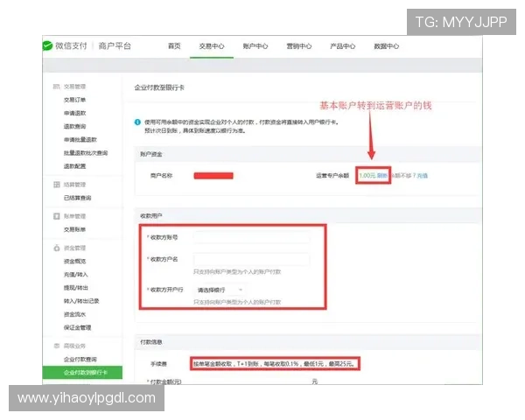Select the highlighted 企业付款到银行卡 item

click(82, 373)
